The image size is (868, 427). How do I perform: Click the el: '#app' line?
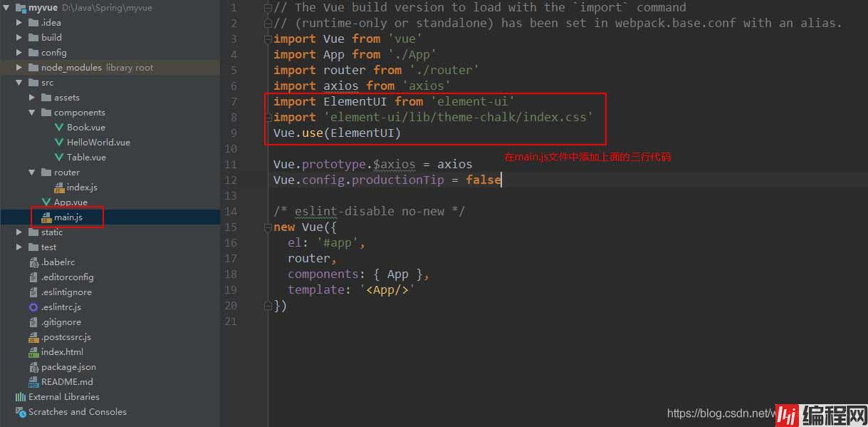click(326, 243)
